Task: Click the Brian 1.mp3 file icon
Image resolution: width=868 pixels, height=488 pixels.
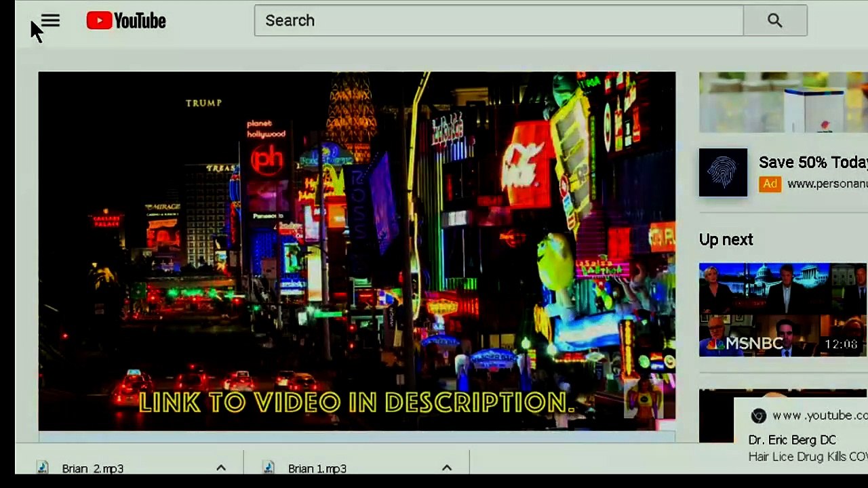Action: [x=269, y=468]
